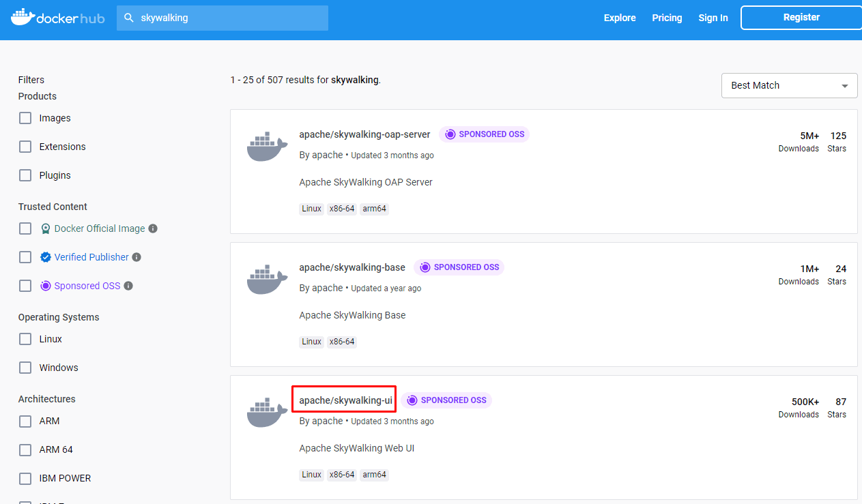This screenshot has height=504, width=862.
Task: Click the Docker Official Image badge icon
Action: click(x=46, y=228)
